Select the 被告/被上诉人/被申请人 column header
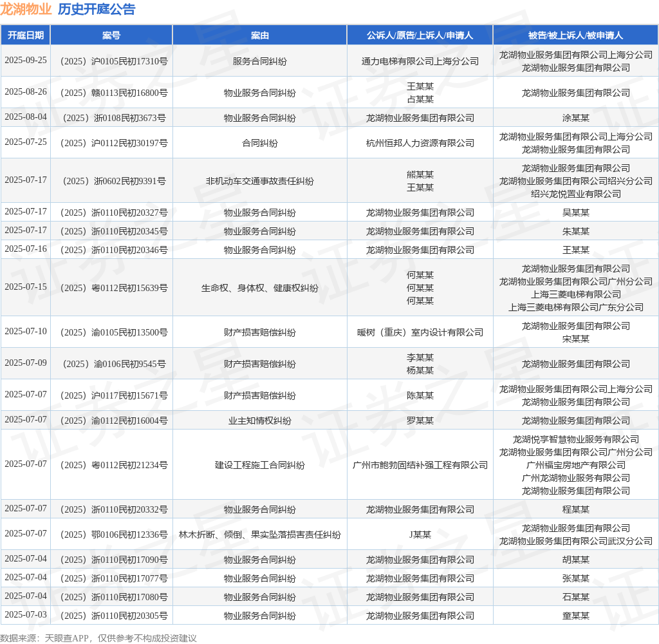The height and width of the screenshot is (644, 659). [x=576, y=35]
